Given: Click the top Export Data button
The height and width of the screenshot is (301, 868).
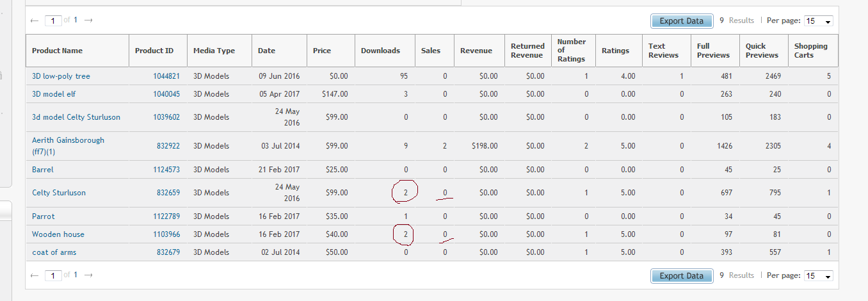Looking at the screenshot, I should tap(681, 21).
